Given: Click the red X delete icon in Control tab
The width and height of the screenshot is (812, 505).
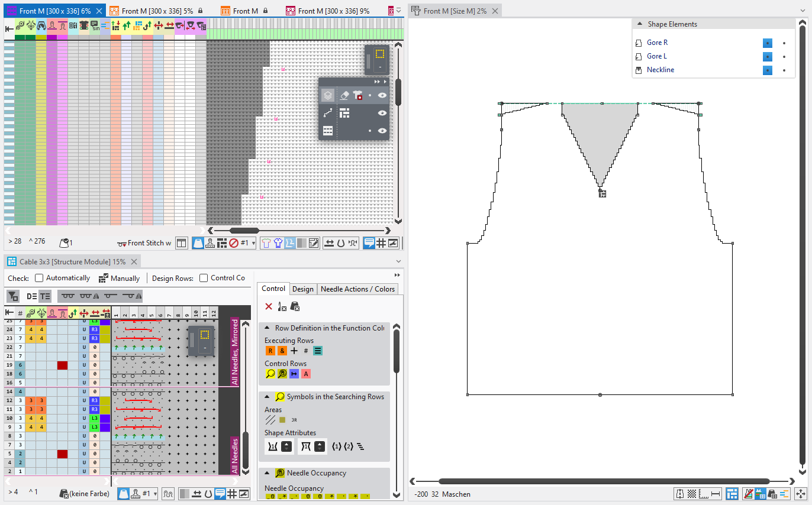Looking at the screenshot, I should coord(269,306).
